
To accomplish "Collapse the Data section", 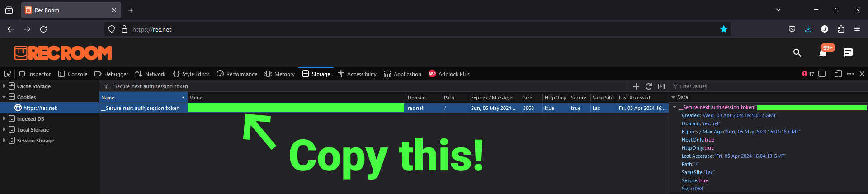I will tap(673, 97).
